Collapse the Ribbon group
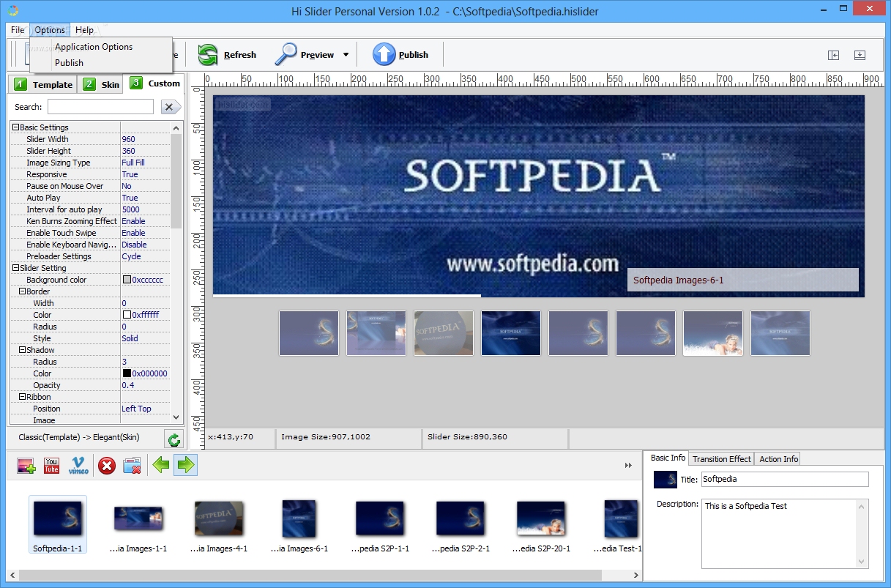This screenshot has width=891, height=588. (22, 397)
